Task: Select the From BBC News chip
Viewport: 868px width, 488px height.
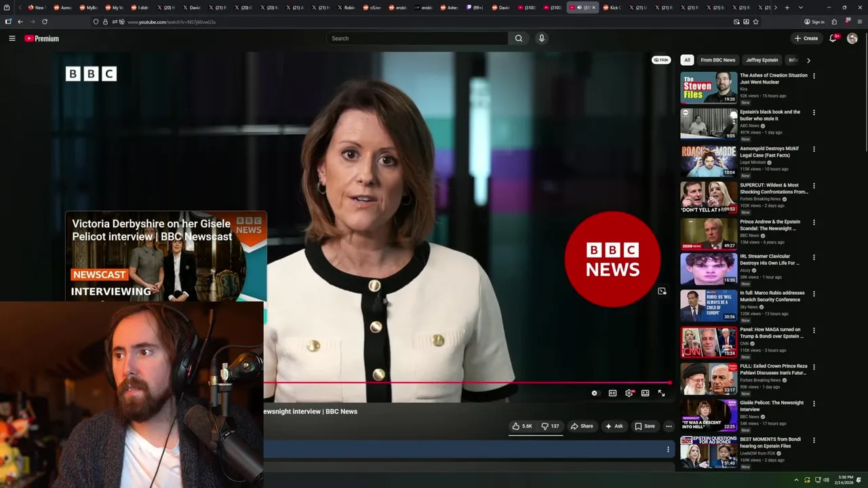Action: pyautogui.click(x=717, y=60)
